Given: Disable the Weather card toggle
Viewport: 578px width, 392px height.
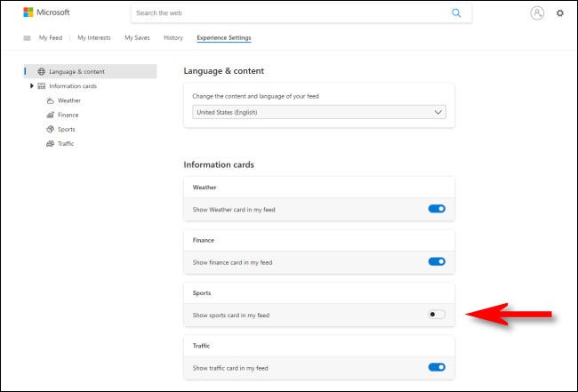Looking at the screenshot, I should 436,209.
